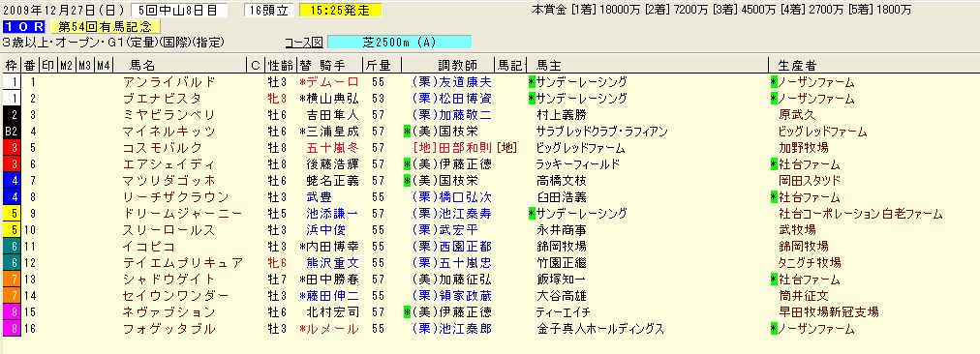Image resolution: width=980 pixels, height=354 pixels.
Task: Click the 16頭立 field size box
Action: coord(269,11)
